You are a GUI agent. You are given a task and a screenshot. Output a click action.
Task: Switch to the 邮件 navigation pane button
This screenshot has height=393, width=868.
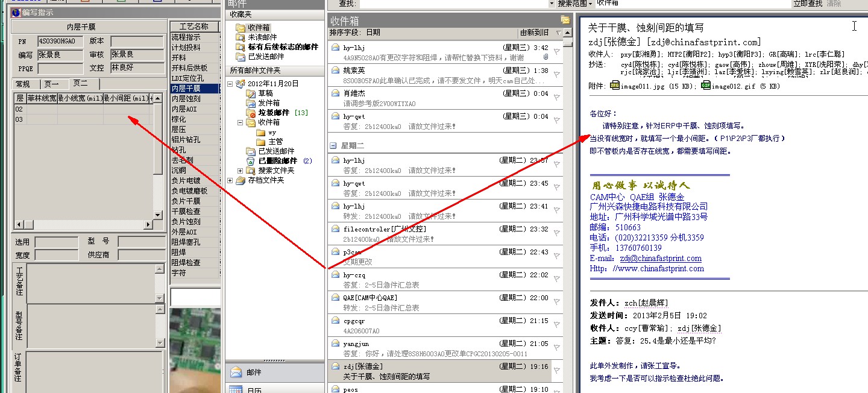coord(274,373)
